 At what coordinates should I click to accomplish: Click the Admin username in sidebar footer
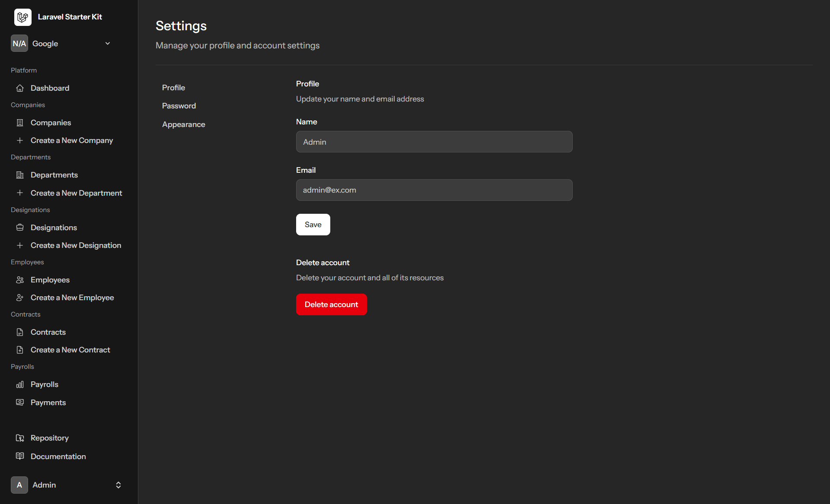[44, 485]
